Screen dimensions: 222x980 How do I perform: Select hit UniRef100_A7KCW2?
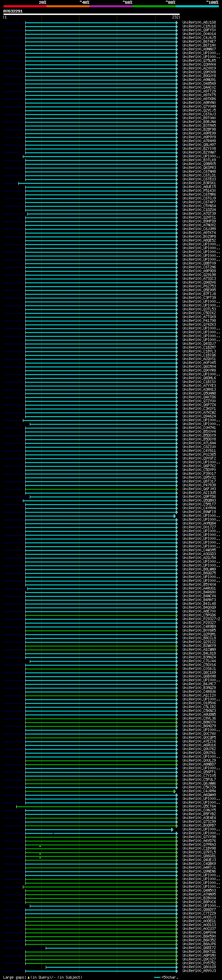[x=199, y=412]
